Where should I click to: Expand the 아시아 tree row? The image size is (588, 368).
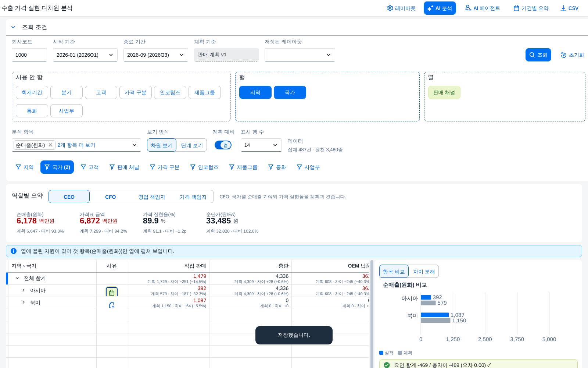click(24, 290)
